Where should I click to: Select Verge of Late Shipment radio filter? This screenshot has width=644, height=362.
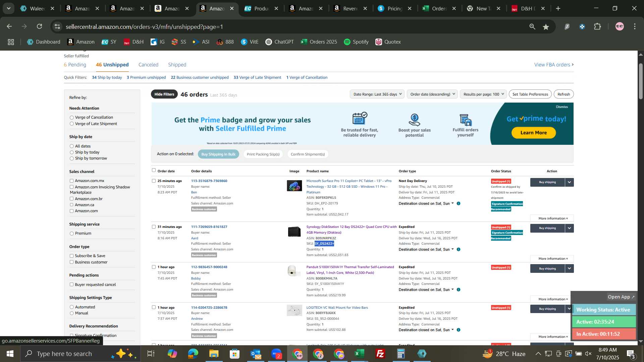(x=71, y=124)
